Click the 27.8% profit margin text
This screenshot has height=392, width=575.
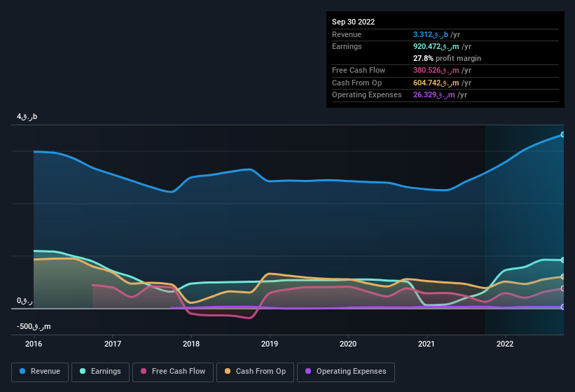coord(447,58)
